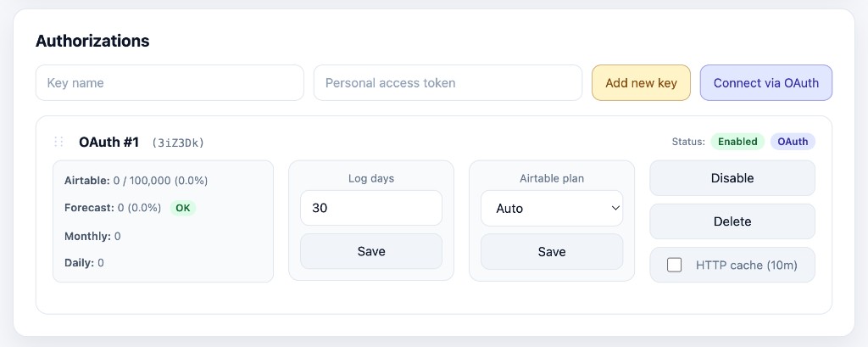Viewport: 868px width, 347px height.
Task: Toggle the HTTP cache (10m) checkbox
Action: [x=675, y=265]
